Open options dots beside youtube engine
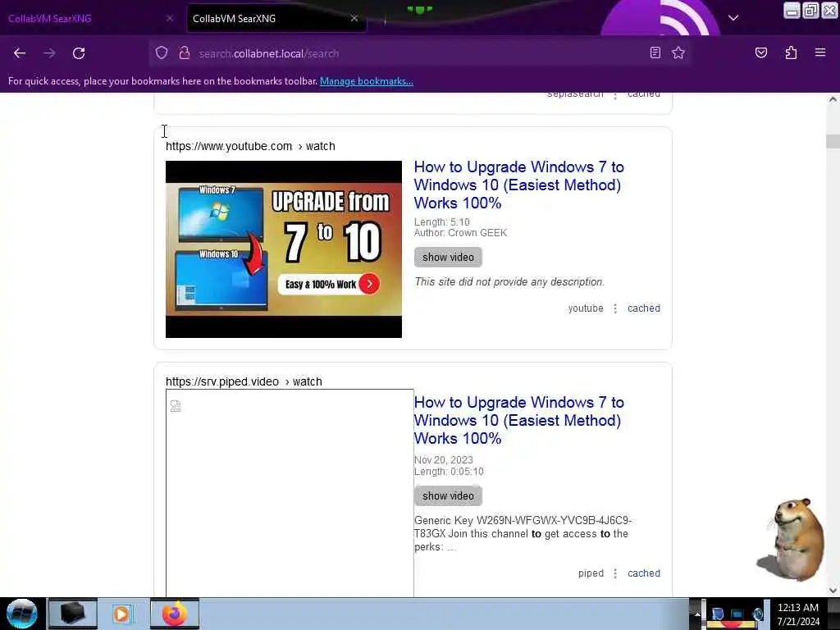 point(615,308)
